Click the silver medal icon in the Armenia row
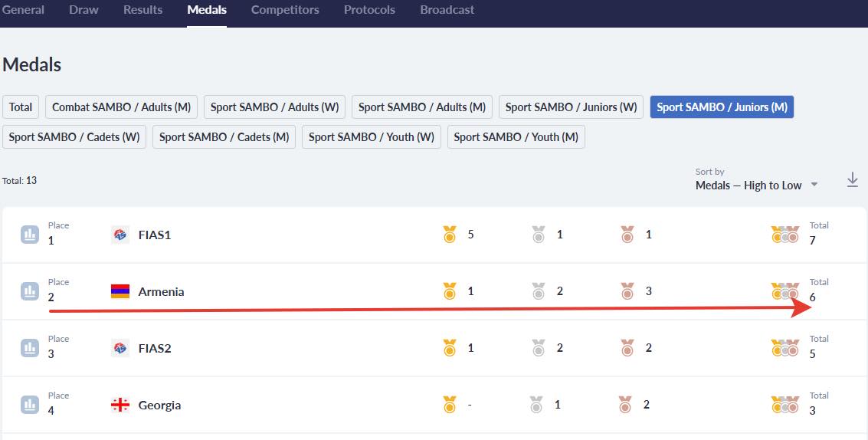Screen dimensions: 868x440 point(539,291)
